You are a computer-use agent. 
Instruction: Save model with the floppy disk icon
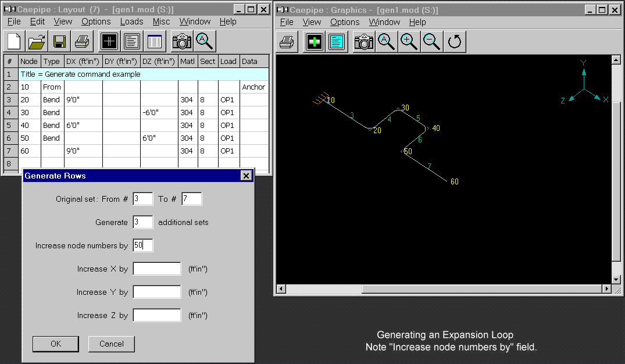tap(59, 41)
